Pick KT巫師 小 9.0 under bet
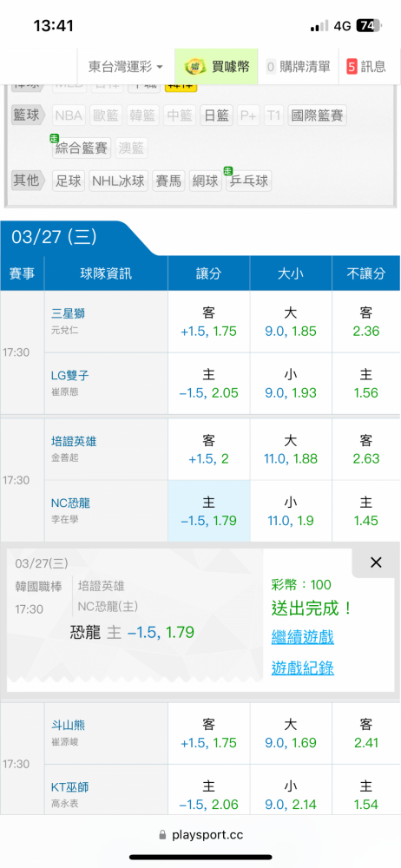401x868 pixels. (291, 794)
